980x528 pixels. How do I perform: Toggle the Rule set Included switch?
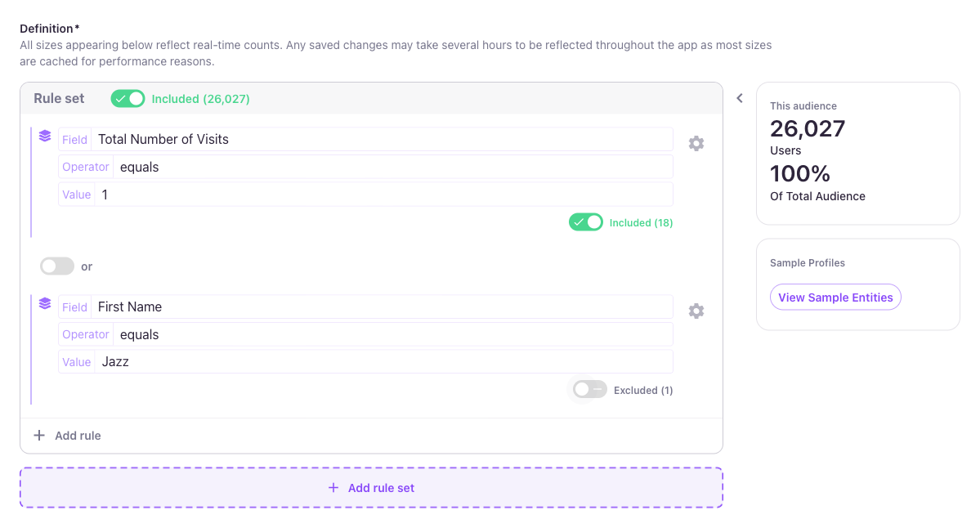coord(128,98)
